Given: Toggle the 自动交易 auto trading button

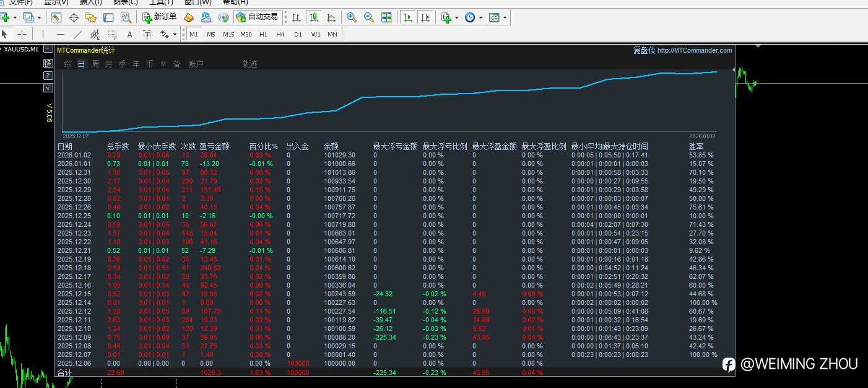Looking at the screenshot, I should coord(258,17).
